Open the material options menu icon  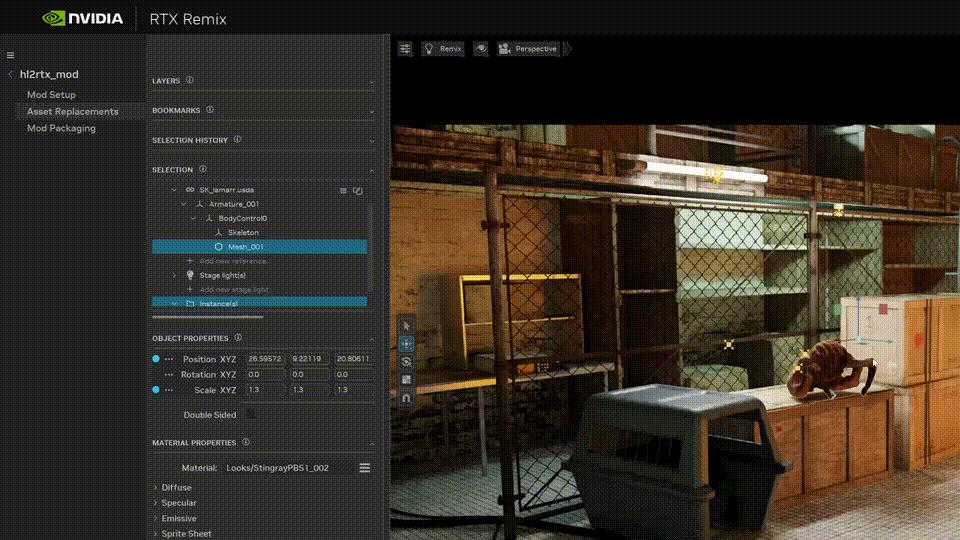point(364,468)
